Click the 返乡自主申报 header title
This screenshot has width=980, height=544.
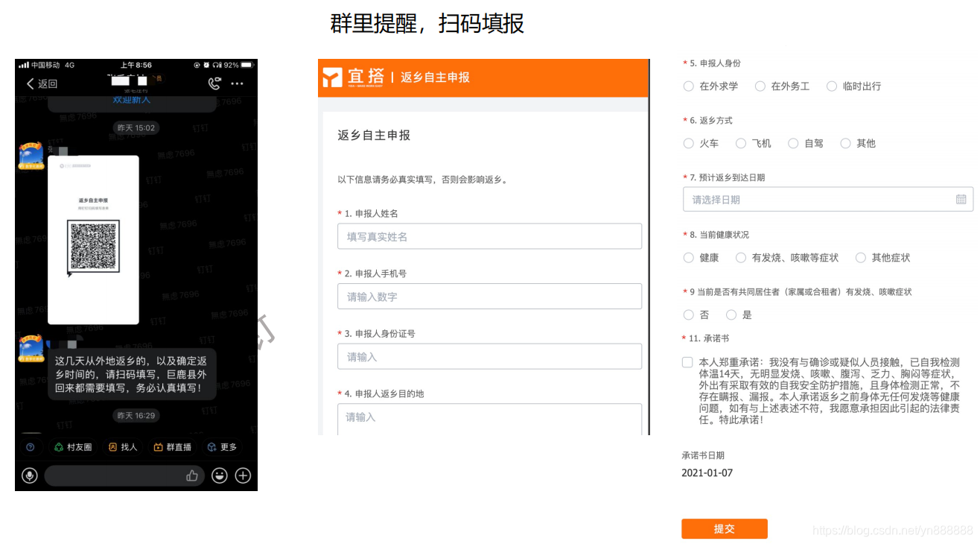pos(436,77)
